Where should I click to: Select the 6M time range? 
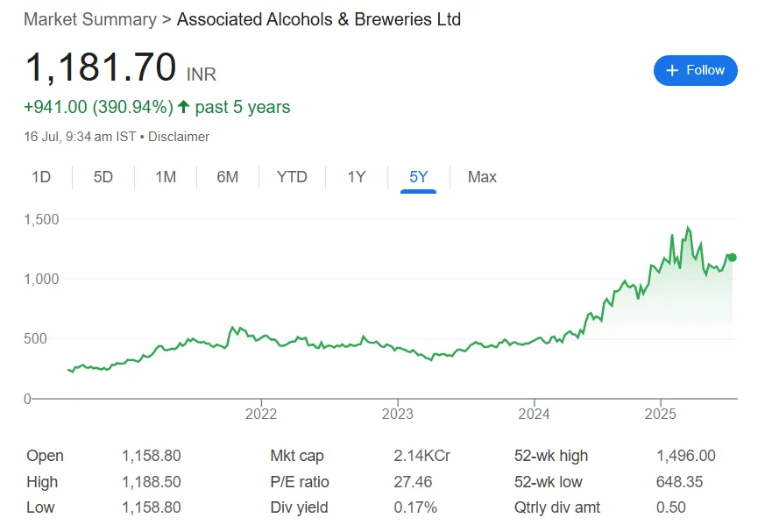click(x=228, y=177)
